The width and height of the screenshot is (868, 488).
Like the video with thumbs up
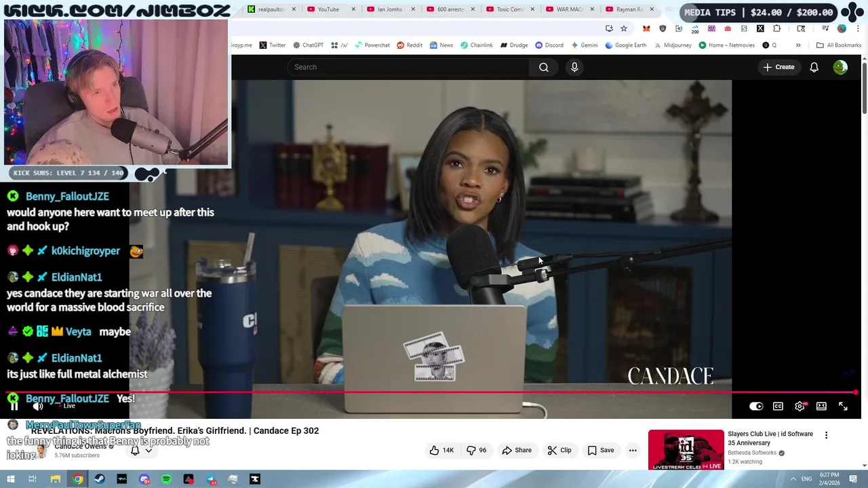click(441, 450)
